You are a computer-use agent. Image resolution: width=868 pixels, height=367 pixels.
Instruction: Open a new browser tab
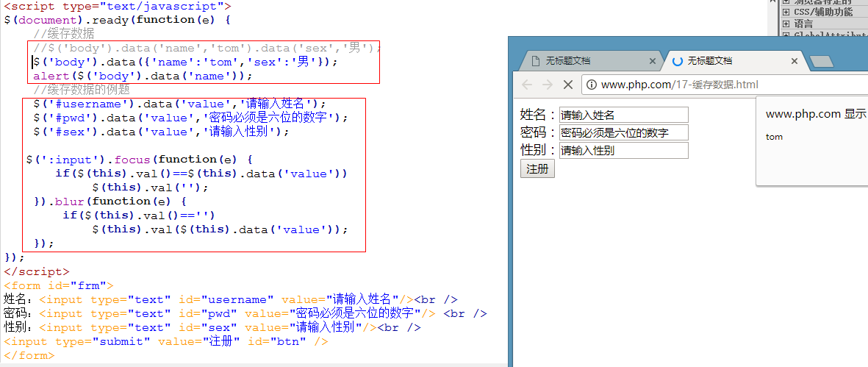tap(821, 61)
